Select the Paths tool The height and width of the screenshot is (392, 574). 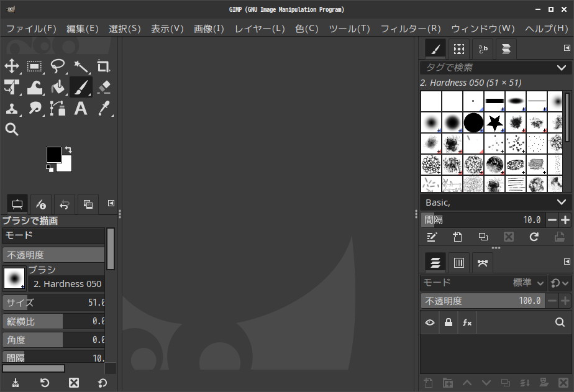58,109
